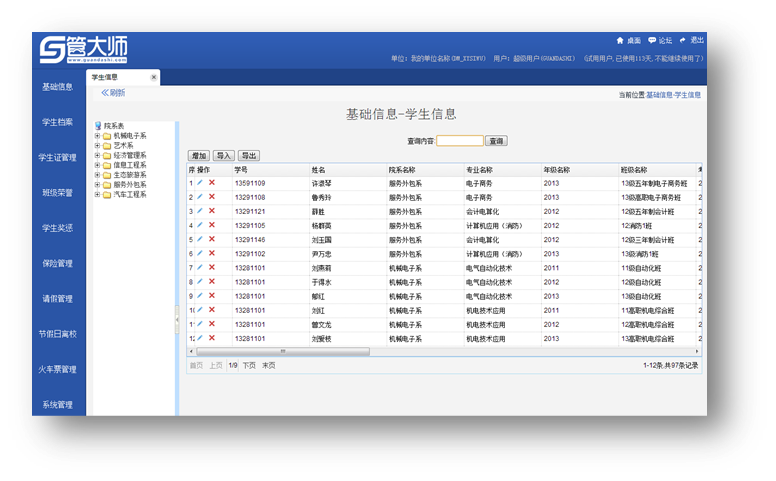The width and height of the screenshot is (776, 481).
Task: Open the 基础信息 sidebar menu
Action: pyautogui.click(x=57, y=87)
